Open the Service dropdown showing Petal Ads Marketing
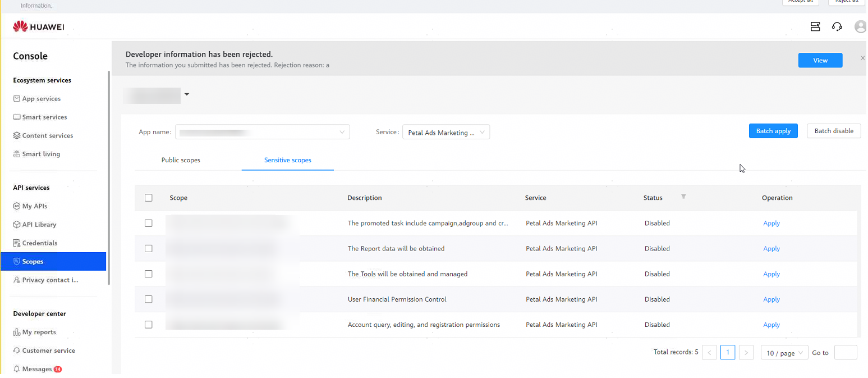 coord(446,131)
